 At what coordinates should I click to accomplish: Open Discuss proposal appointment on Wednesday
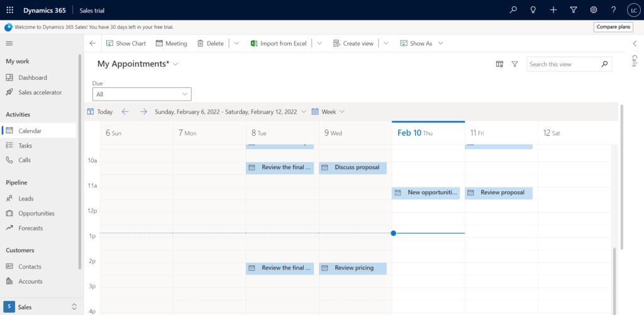pos(353,168)
